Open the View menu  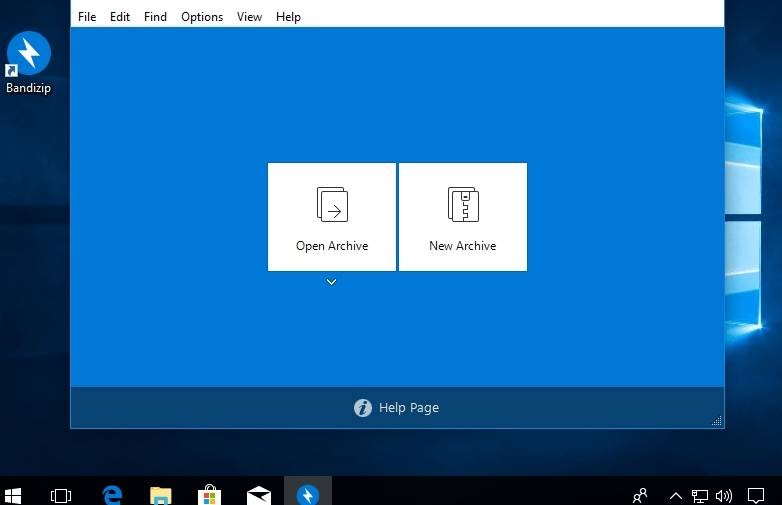249,17
